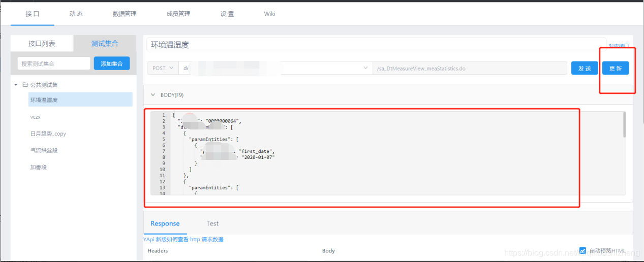Collapse the 公共测试集 tree arrow

[x=16, y=85]
